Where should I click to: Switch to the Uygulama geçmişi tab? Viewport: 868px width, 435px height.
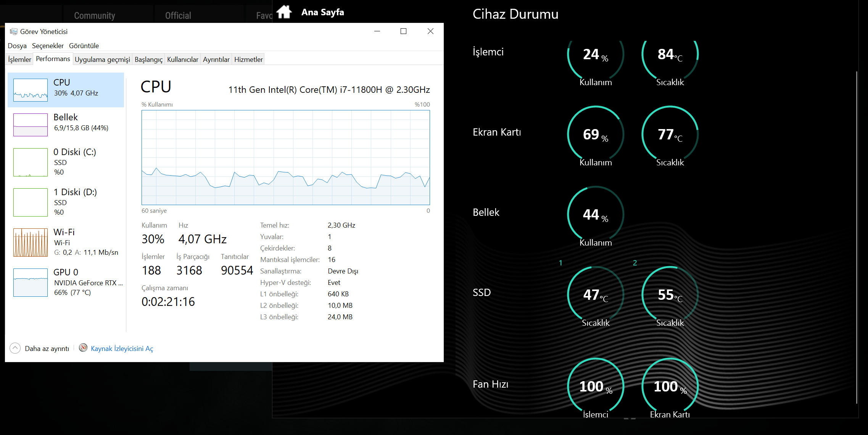102,59
